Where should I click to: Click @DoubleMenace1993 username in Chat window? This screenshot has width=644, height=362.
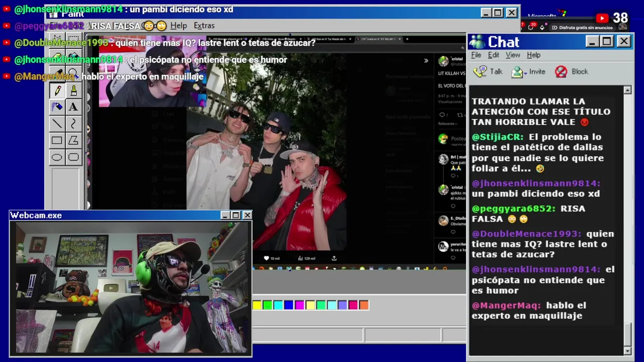[526, 234]
